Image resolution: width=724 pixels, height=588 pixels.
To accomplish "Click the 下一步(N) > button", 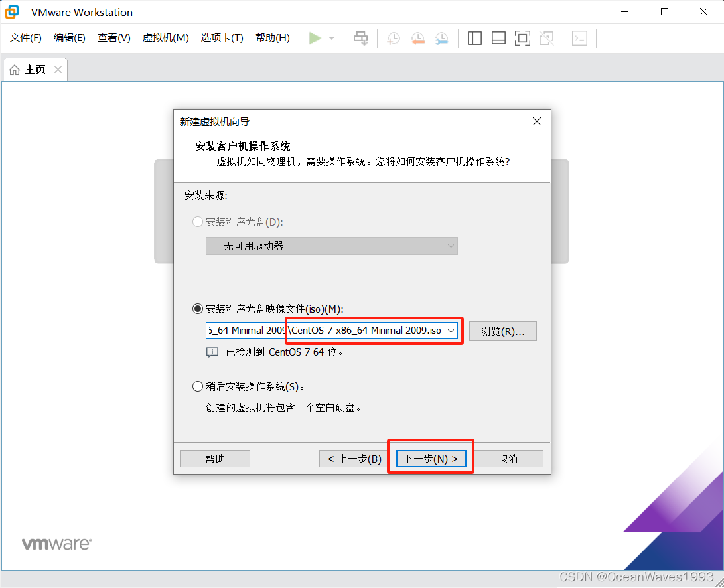I will click(x=431, y=459).
